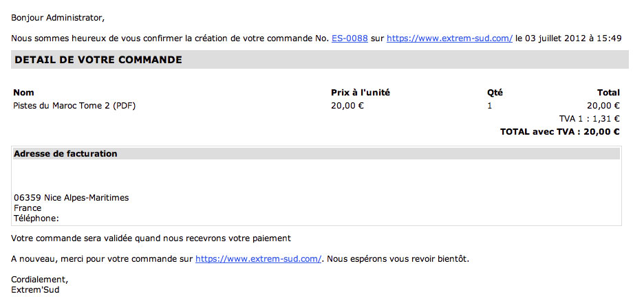Screen dimensions: 644x303
Task: Click the Nom column header
Action: pos(23,92)
